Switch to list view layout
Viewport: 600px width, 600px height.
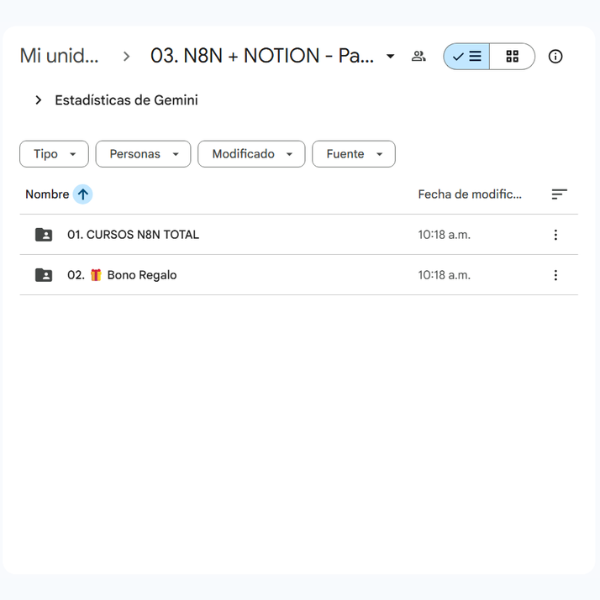(466, 57)
